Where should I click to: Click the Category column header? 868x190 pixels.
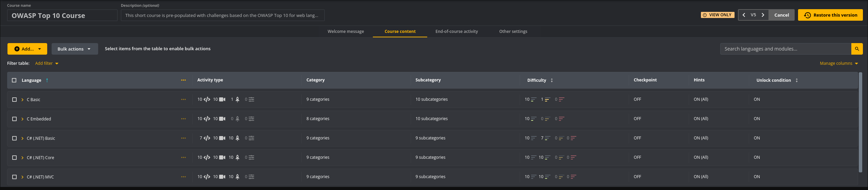tap(315, 80)
